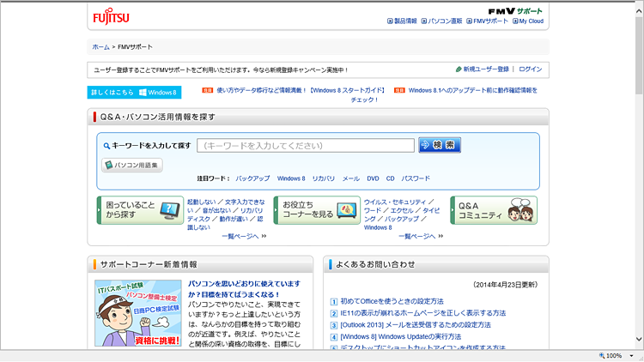The image size is (644, 362).
Task: Click the vertical scrollbar thumb
Action: pos(639,55)
